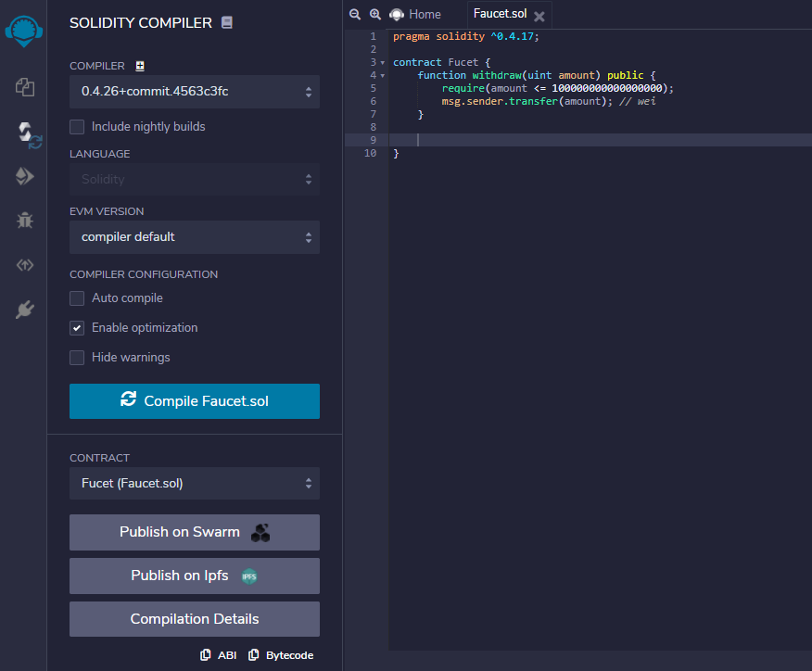Viewport: 812px width, 671px height.
Task: Toggle the Auto compile checkbox
Action: coord(78,298)
